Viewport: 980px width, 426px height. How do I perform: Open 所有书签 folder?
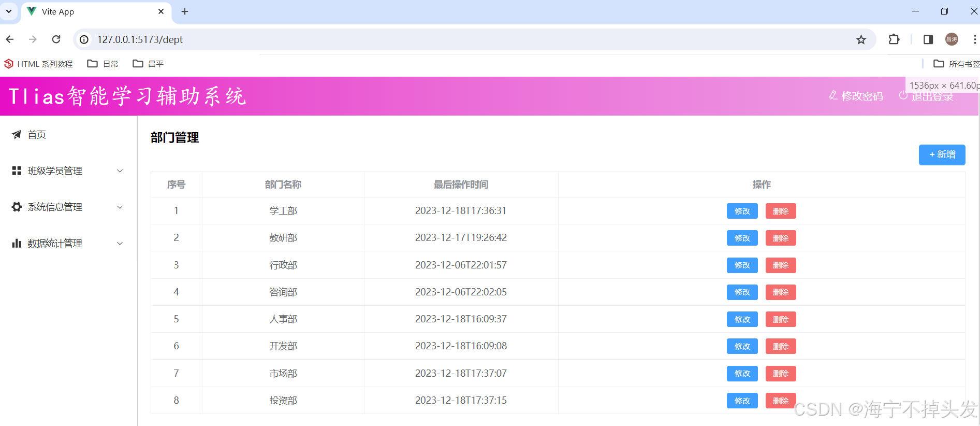(956, 64)
